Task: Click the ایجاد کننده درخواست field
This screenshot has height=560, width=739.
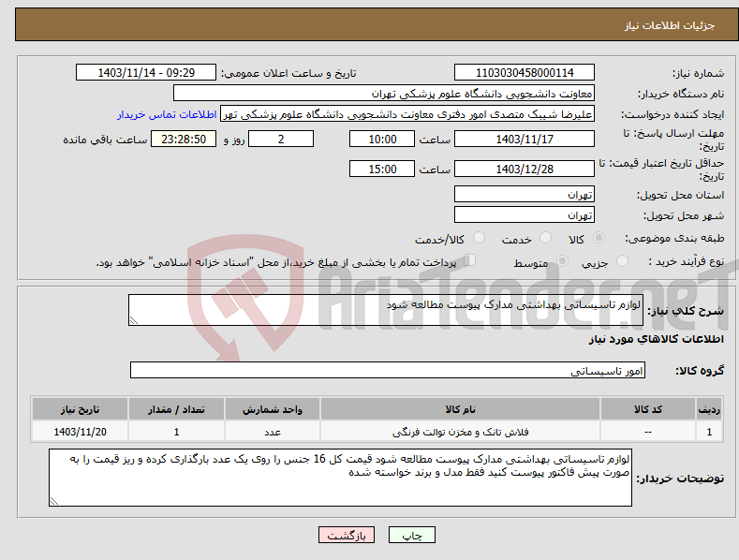Action: [407, 114]
